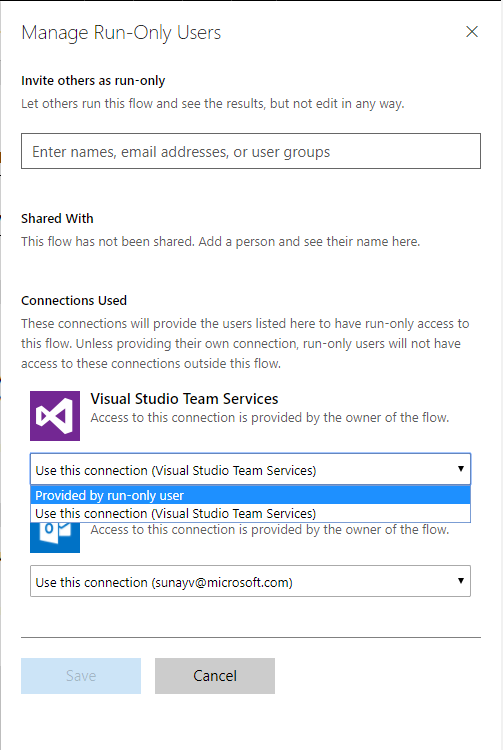Open the sunayv@microsoft.com connection dropdown

pyautogui.click(x=251, y=582)
